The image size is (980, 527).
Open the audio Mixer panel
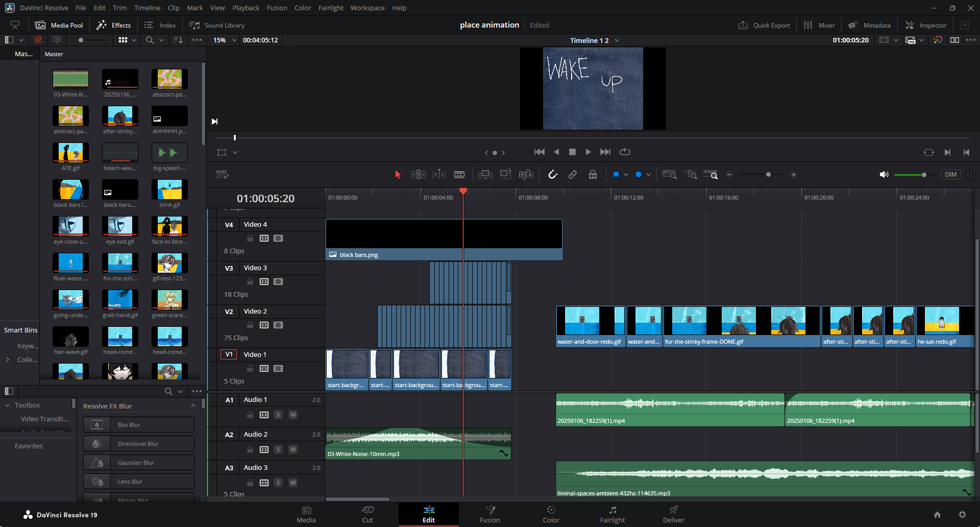(x=819, y=25)
